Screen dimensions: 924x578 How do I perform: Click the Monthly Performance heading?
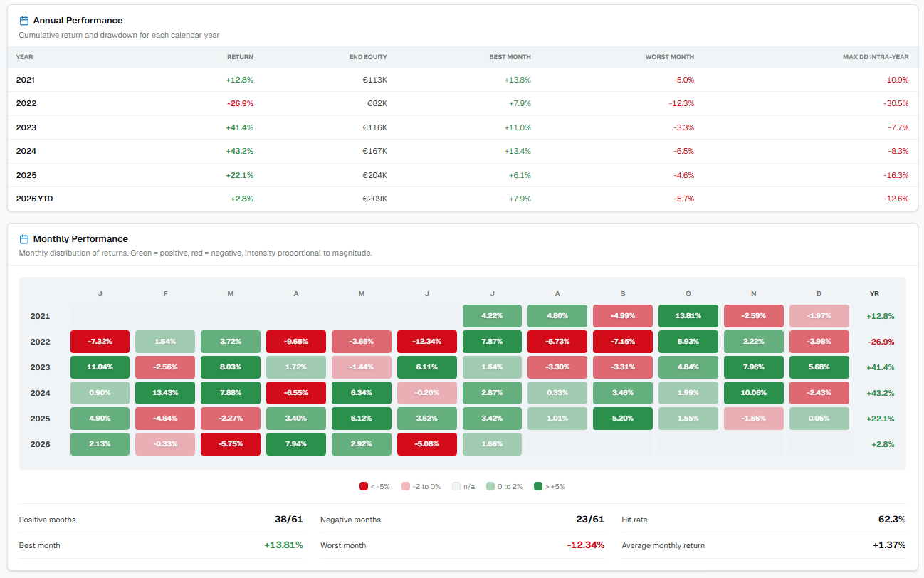(80, 239)
